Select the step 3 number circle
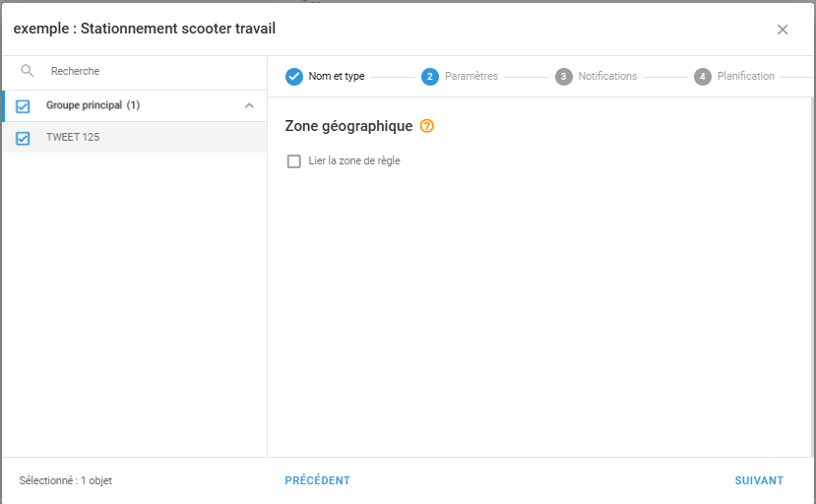This screenshot has width=816, height=504. point(563,77)
